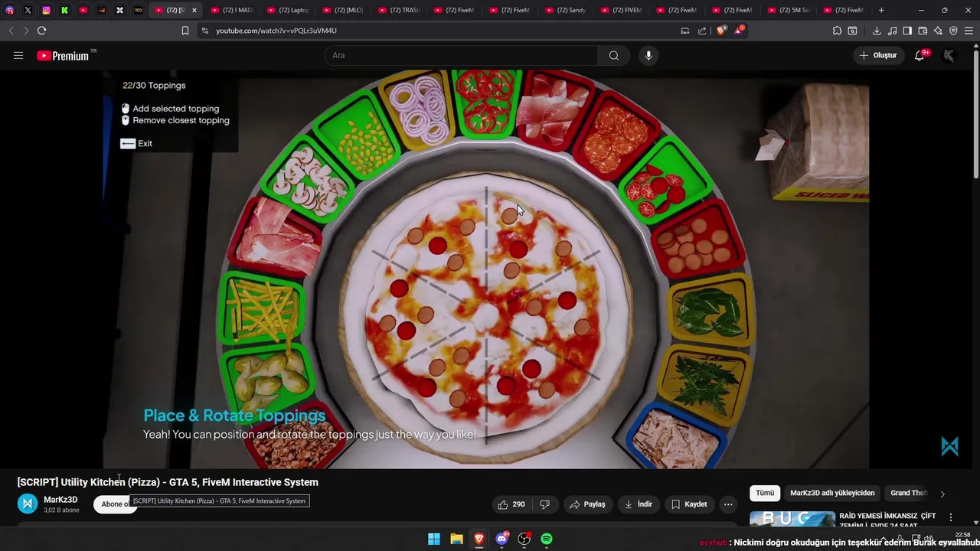Click the YouTube search field 'Ara'
980x551 pixels.
461,55
